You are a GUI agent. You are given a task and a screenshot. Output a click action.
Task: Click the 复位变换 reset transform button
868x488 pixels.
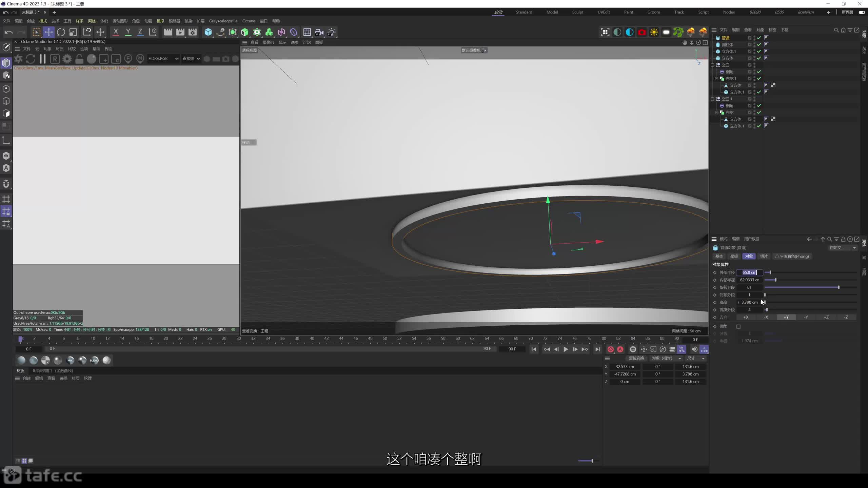pos(636,358)
